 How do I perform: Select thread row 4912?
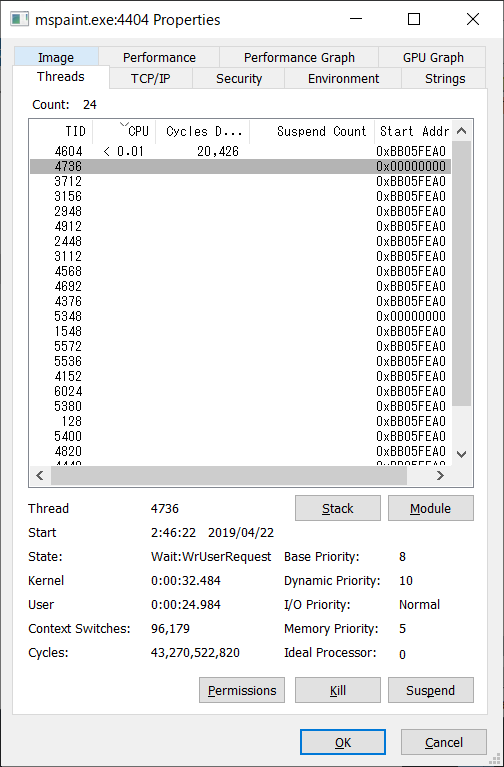240,226
